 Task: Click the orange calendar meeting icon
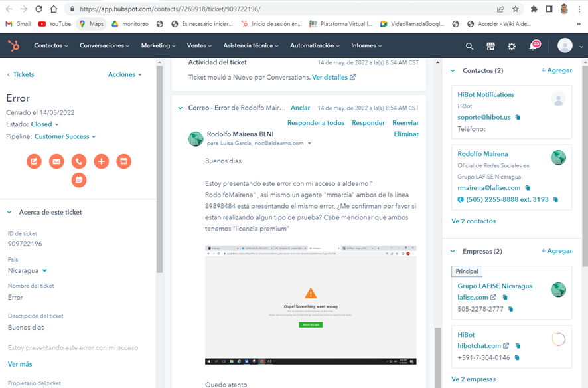coord(79,180)
